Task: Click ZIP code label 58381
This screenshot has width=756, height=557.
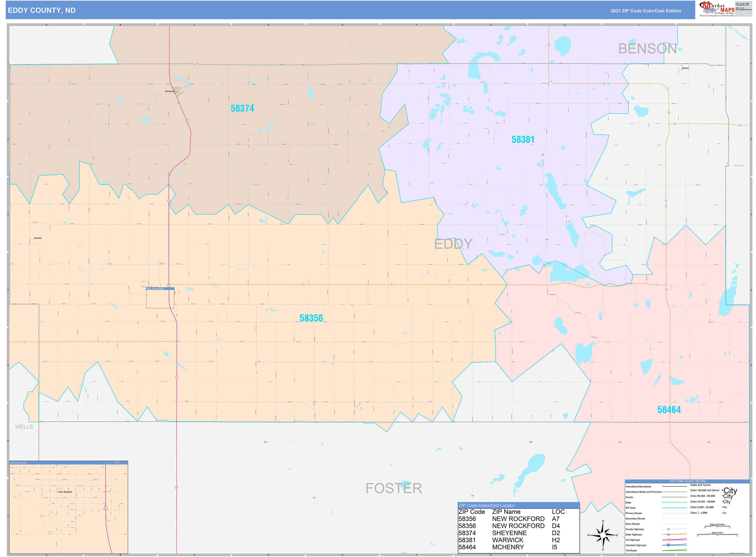Action: (x=523, y=139)
